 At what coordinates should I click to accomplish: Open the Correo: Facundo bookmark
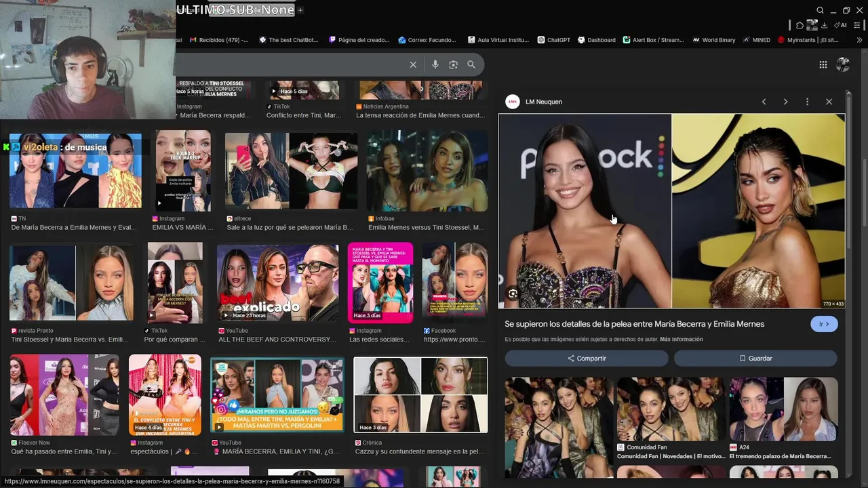[427, 40]
